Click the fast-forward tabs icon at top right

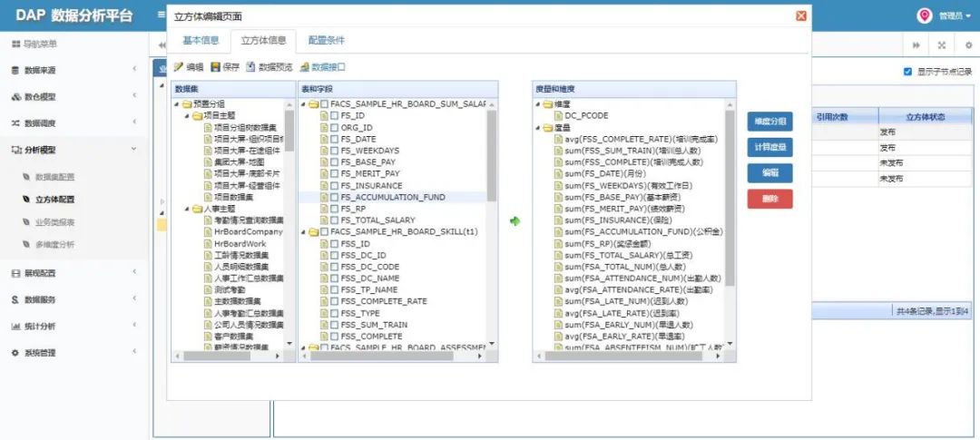[x=916, y=45]
